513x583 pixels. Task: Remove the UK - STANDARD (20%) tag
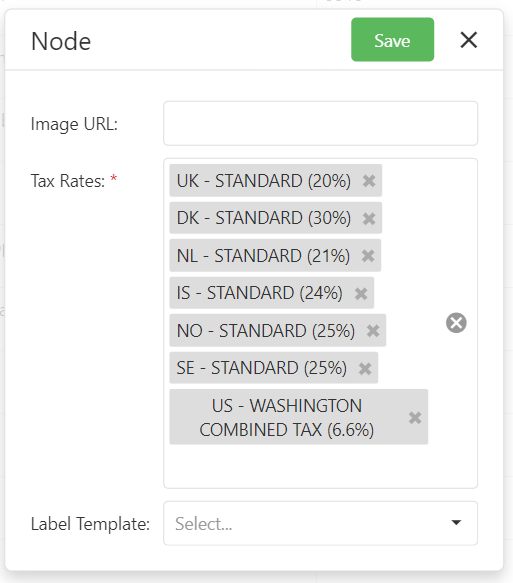(369, 181)
